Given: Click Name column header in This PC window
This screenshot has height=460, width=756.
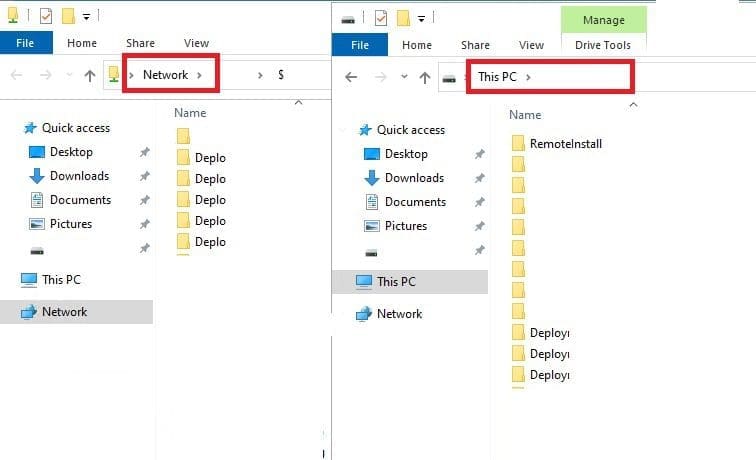Looking at the screenshot, I should pos(525,115).
